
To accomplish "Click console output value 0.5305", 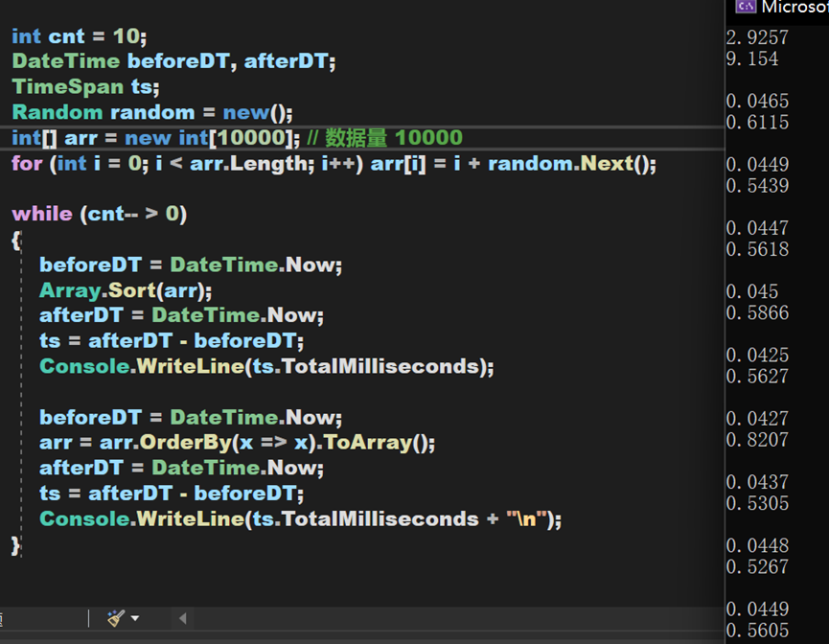I will pos(757,503).
